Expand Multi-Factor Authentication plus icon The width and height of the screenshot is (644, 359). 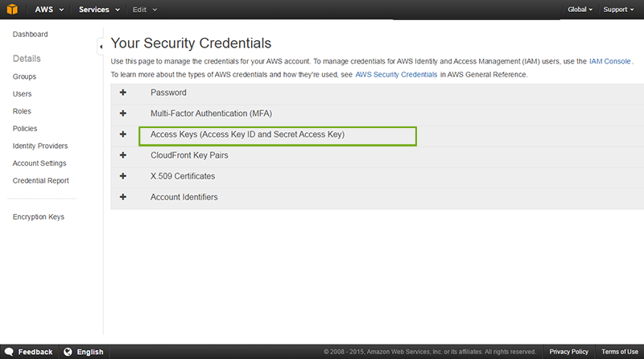[123, 113]
